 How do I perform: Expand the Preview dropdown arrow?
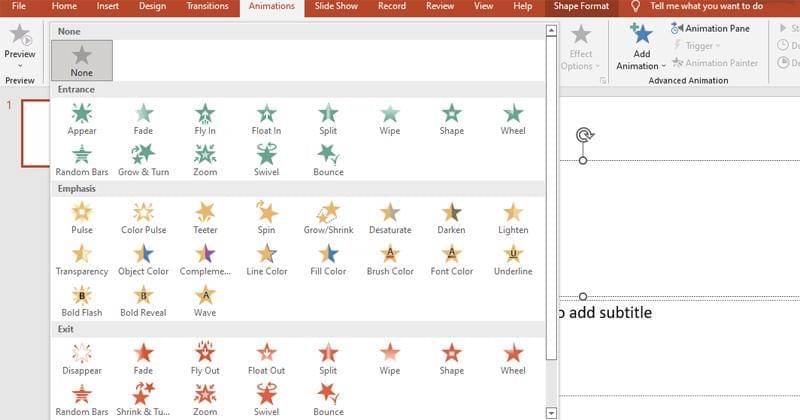[19, 66]
